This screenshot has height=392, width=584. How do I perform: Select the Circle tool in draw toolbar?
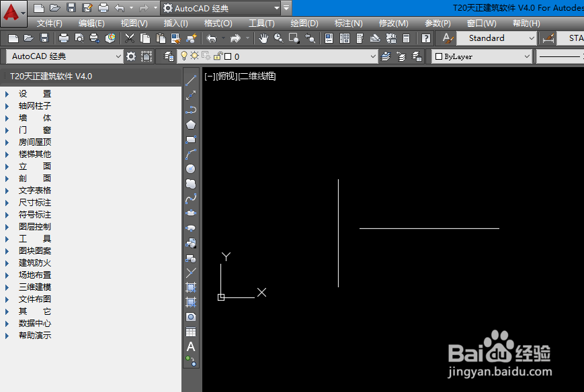pyautogui.click(x=191, y=169)
